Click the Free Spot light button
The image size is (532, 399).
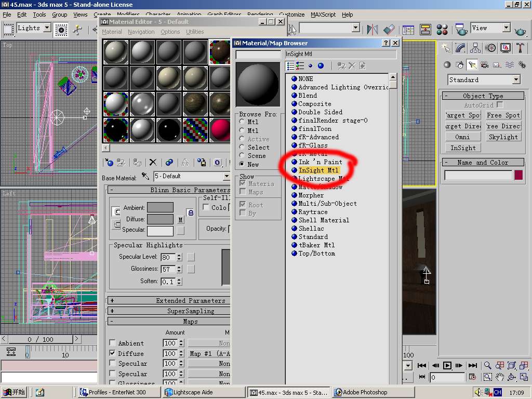[x=503, y=115]
